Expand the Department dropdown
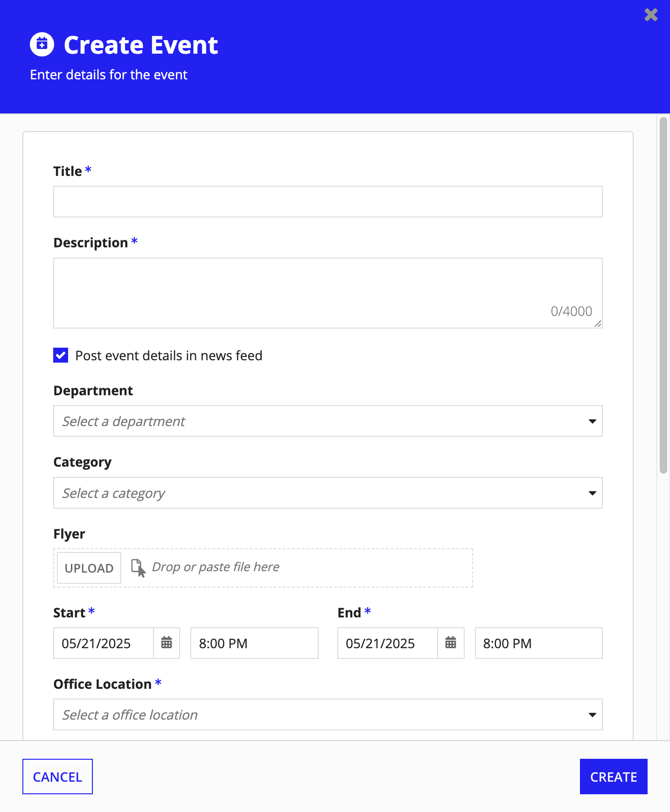670x812 pixels. [328, 421]
